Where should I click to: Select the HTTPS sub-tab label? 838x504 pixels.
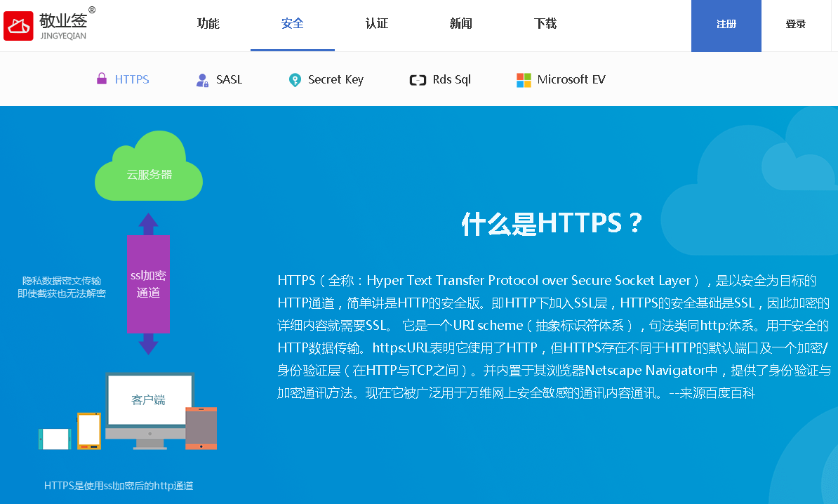click(x=132, y=79)
